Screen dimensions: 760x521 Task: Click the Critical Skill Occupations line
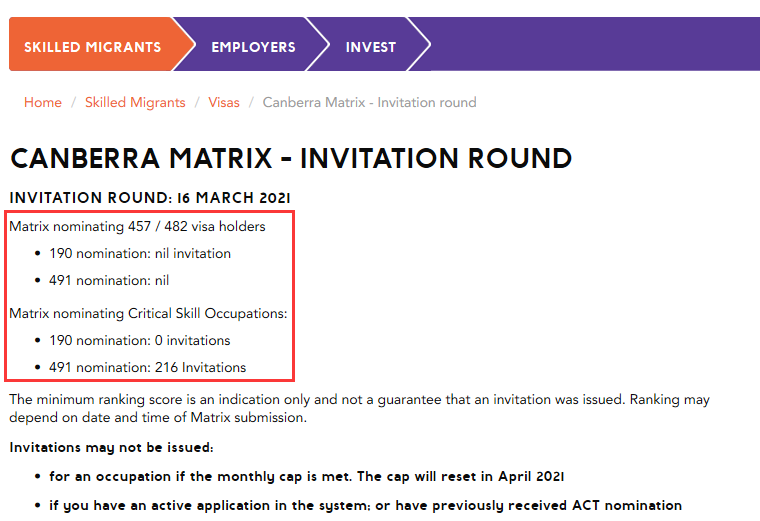(148, 313)
